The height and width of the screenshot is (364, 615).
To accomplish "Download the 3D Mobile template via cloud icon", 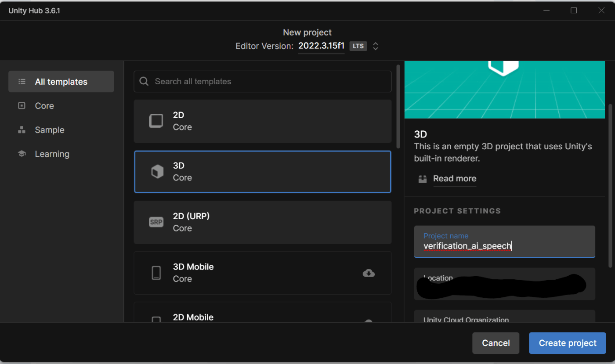I will (369, 273).
